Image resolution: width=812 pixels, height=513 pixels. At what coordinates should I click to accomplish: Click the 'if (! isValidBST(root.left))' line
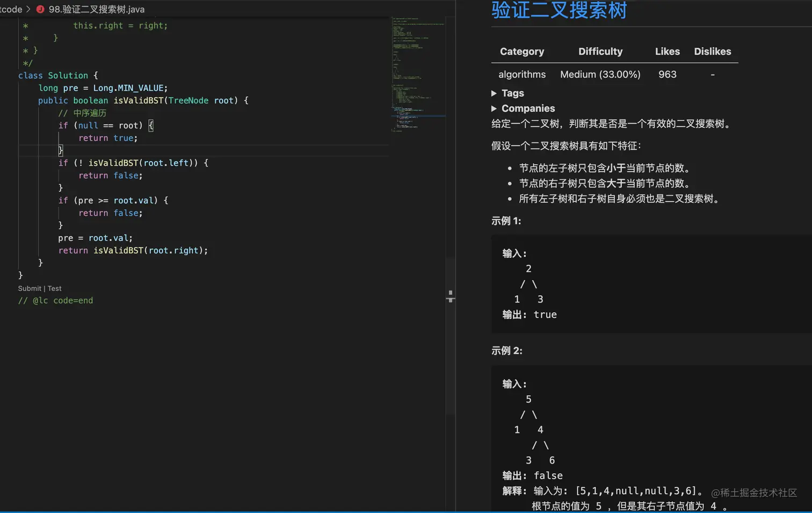point(133,163)
